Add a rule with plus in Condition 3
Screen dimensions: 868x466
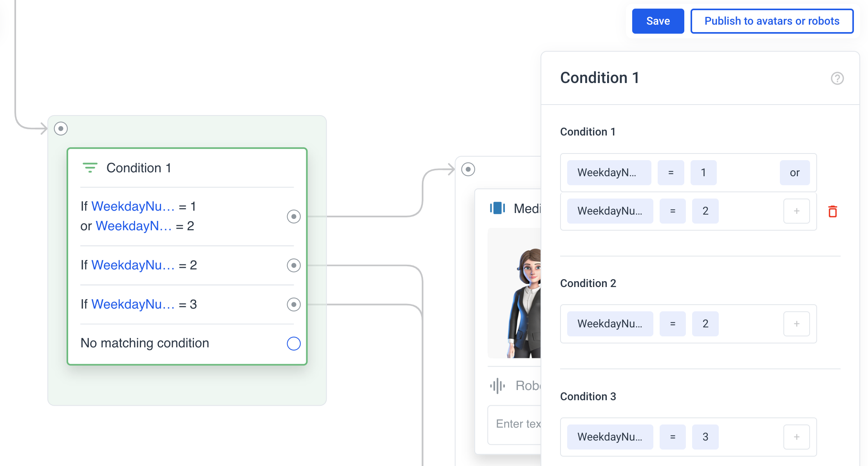click(x=797, y=437)
